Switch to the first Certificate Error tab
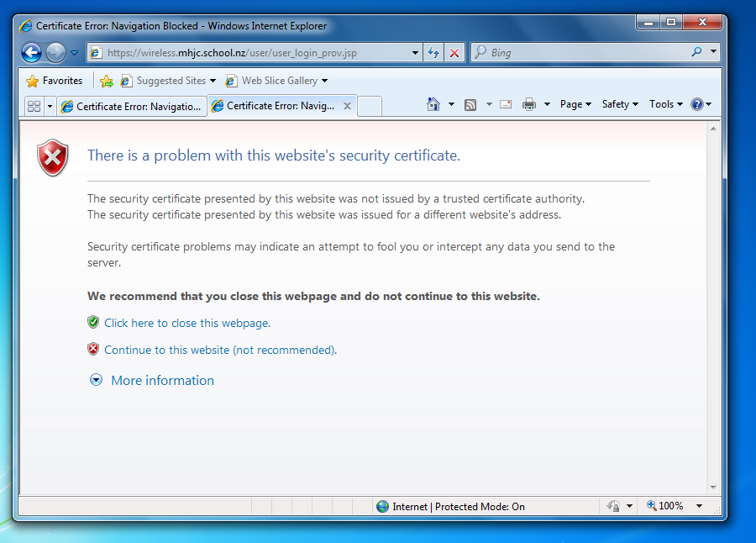 point(130,106)
